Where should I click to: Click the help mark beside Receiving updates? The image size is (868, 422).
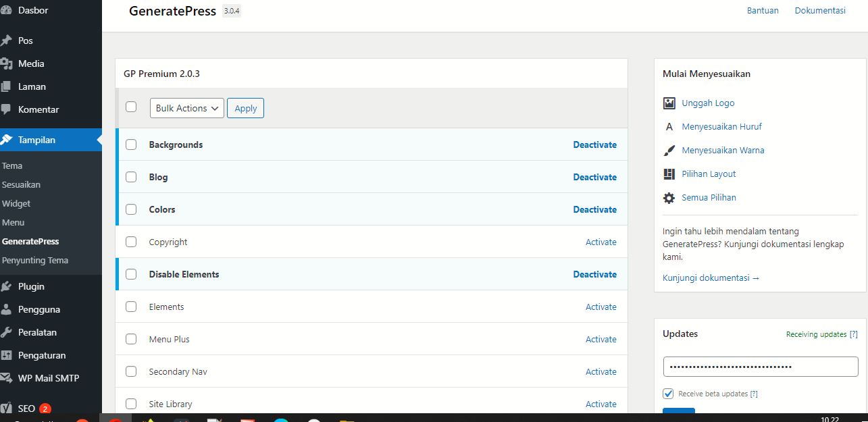click(x=854, y=334)
